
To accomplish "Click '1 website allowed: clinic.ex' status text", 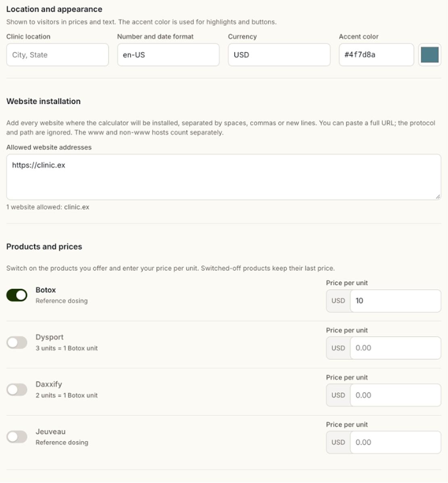I will [48, 207].
